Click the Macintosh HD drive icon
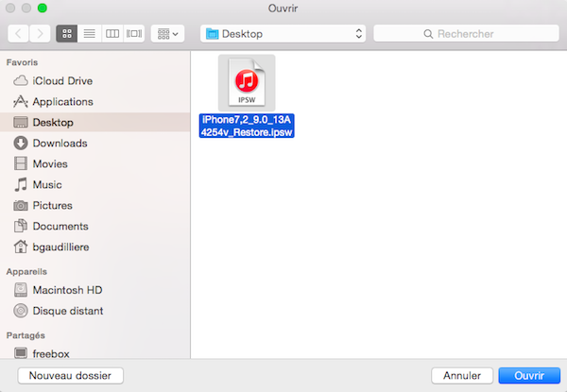This screenshot has width=567, height=392. [x=21, y=290]
